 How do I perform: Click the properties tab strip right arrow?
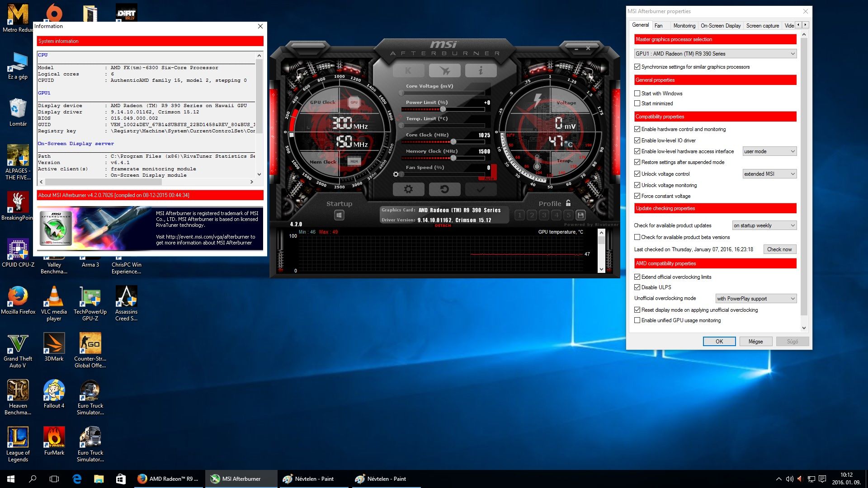805,25
